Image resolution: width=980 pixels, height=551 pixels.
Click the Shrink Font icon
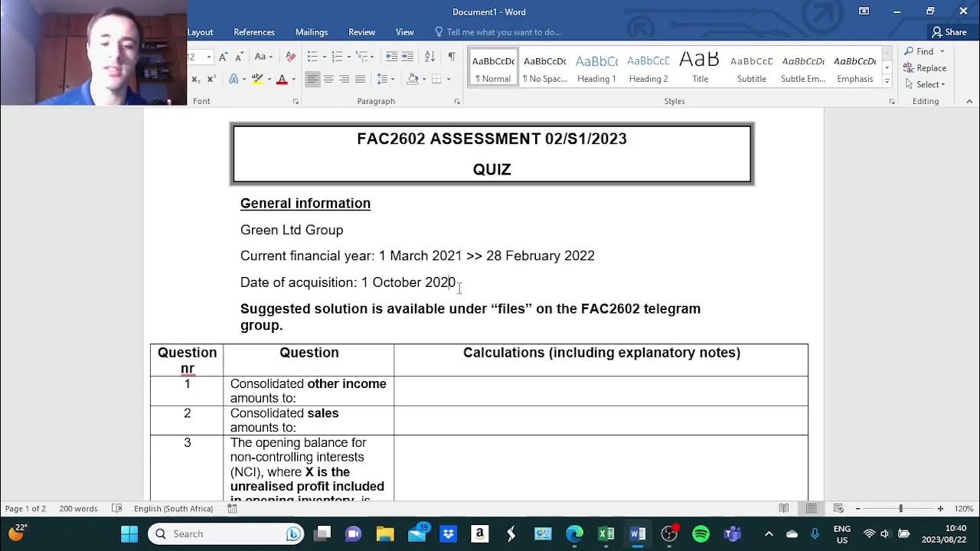point(239,57)
